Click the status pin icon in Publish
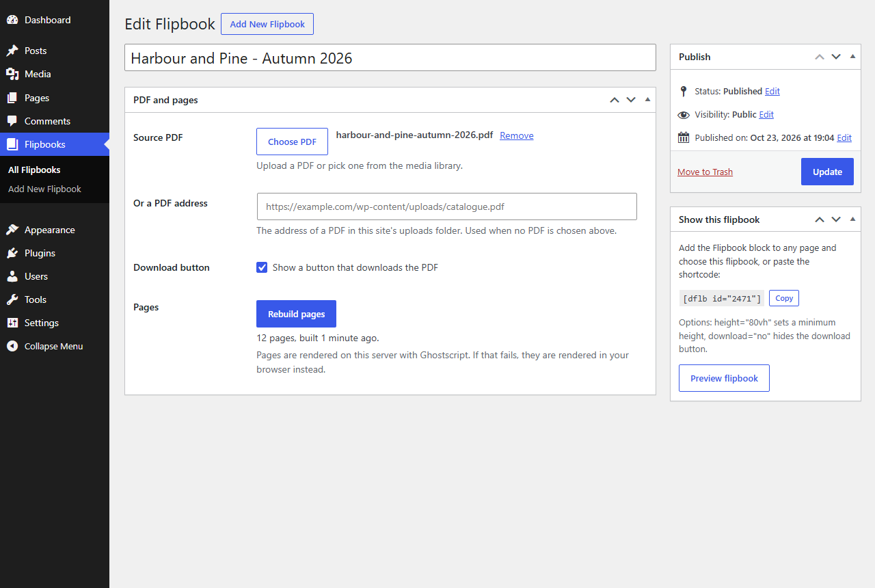The width and height of the screenshot is (875, 588). click(x=684, y=91)
